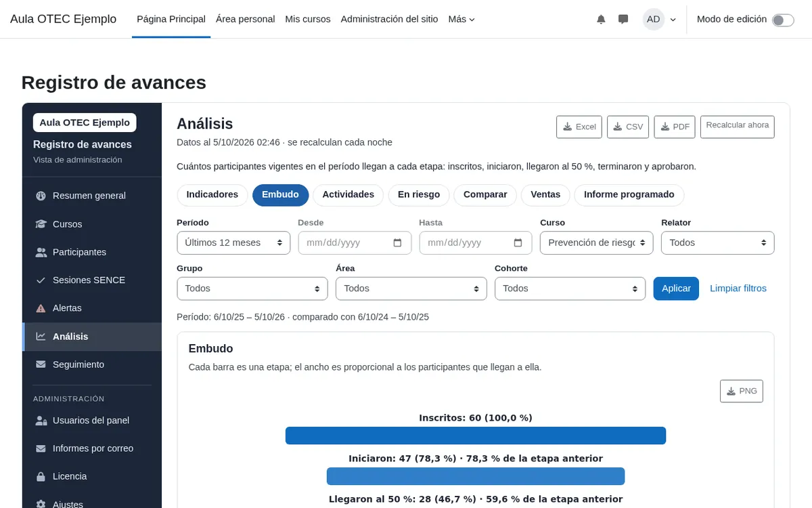Viewport: 812px width, 508px height.
Task: Open the Cohorte dropdown
Action: click(x=570, y=289)
